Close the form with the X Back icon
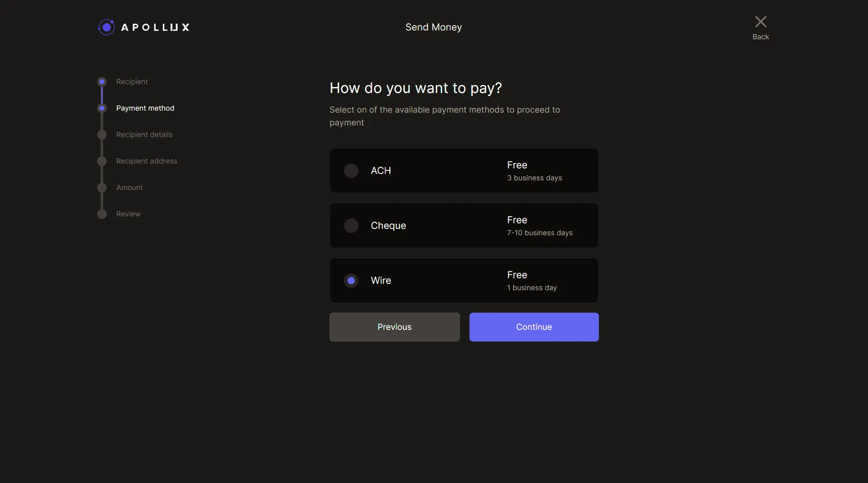Screen dimensions: 868x483 click(x=761, y=28)
